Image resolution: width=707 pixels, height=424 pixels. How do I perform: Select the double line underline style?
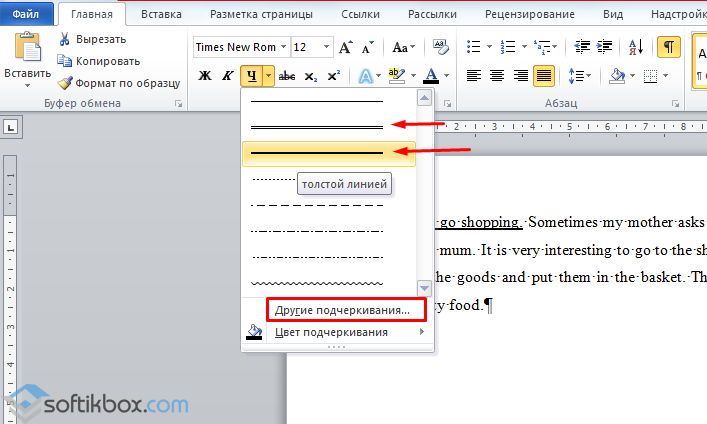tap(317, 127)
